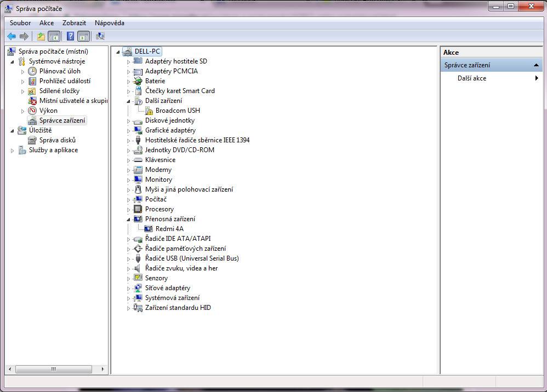Click the Správa disků icon

tap(32, 140)
